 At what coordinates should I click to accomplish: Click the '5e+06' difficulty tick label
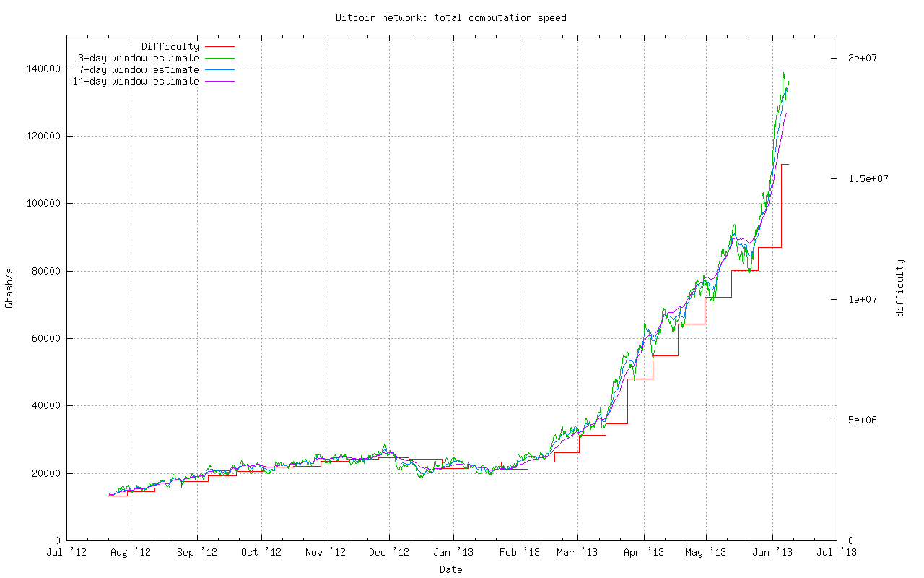862,420
